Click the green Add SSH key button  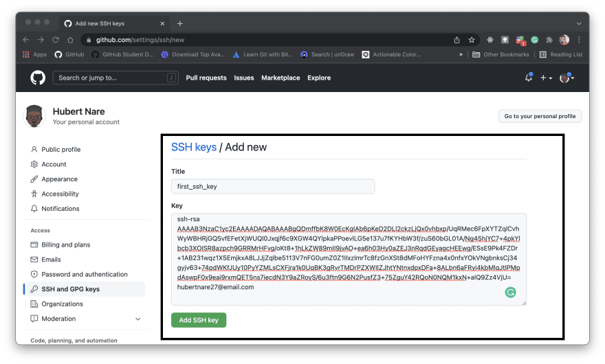point(199,320)
